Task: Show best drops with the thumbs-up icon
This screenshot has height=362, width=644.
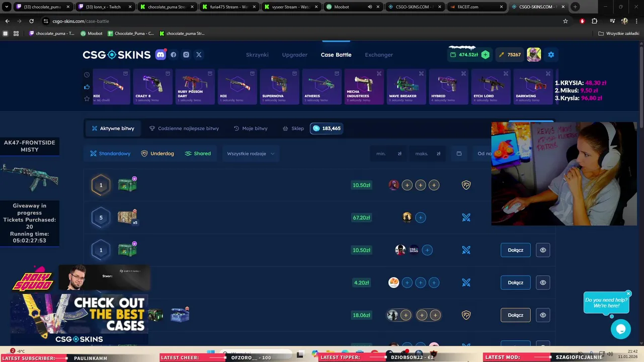Action: tap(87, 86)
